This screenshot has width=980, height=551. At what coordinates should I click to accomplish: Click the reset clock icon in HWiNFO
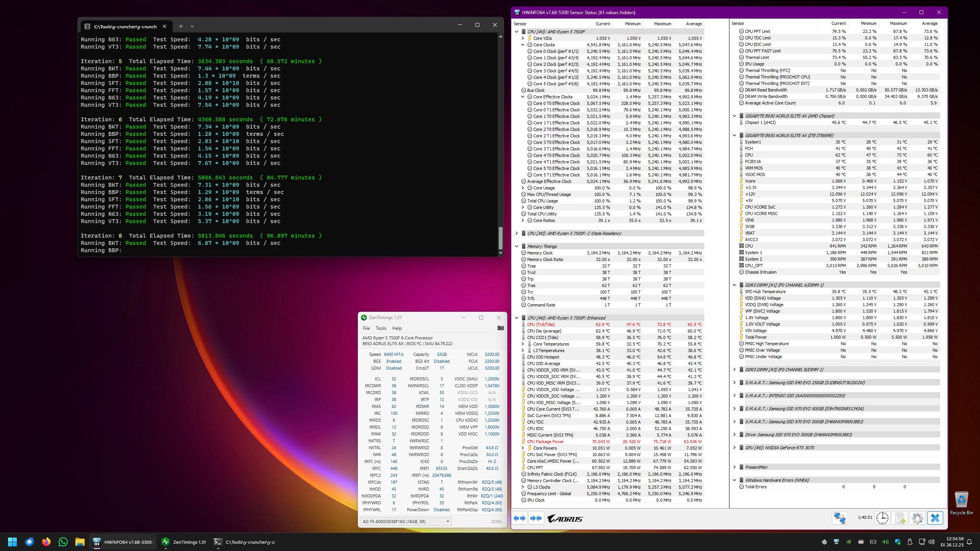882,518
